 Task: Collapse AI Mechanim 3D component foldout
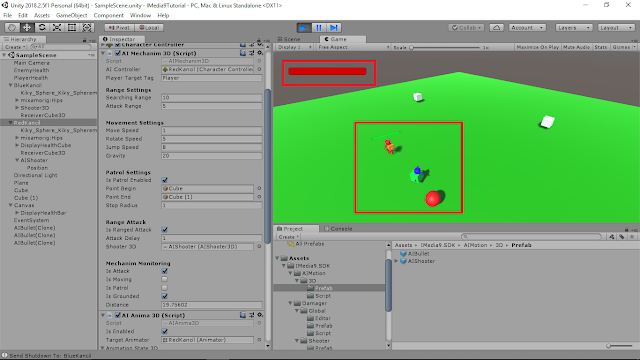coord(103,53)
